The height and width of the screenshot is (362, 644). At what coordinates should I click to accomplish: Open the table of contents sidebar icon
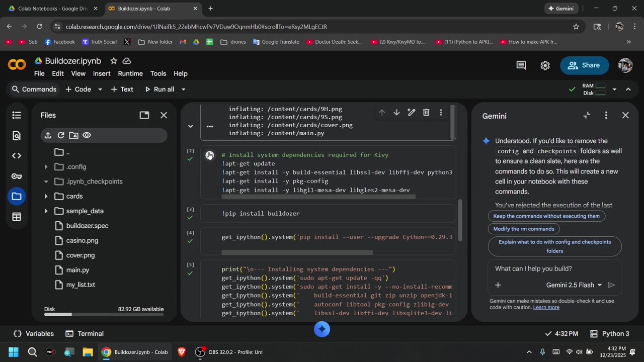pyautogui.click(x=17, y=115)
